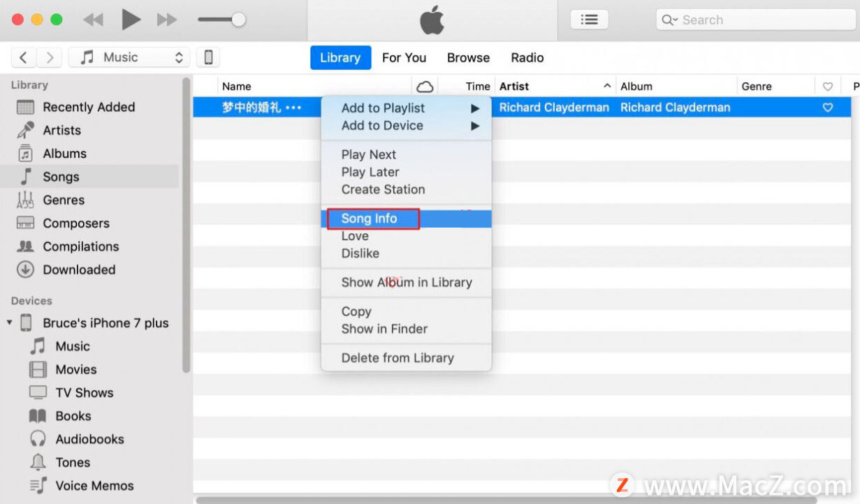Go forward with the right chevron
The width and height of the screenshot is (860, 504).
50,57
